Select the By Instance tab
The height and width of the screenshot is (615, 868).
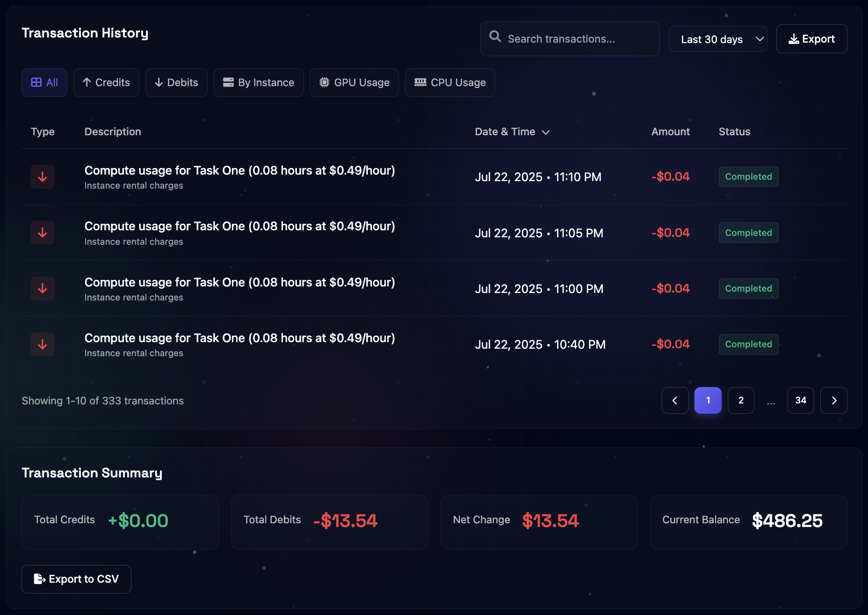click(x=259, y=82)
